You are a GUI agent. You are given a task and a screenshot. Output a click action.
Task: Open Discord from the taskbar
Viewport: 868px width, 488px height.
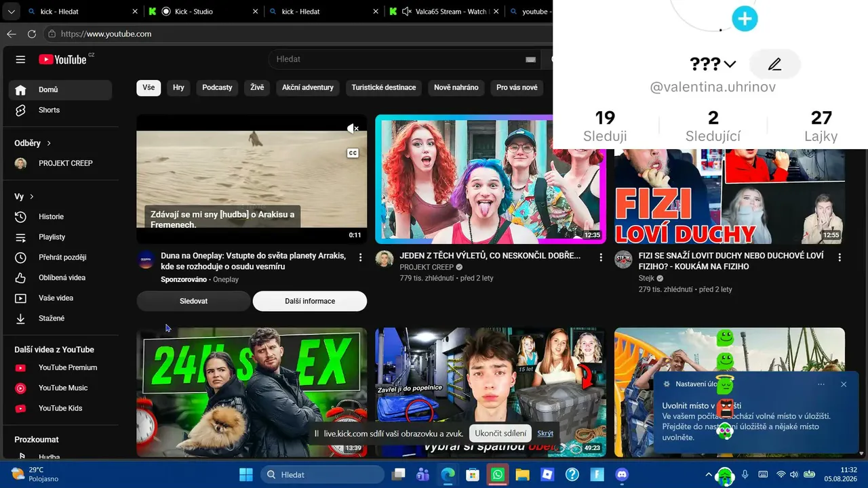(x=622, y=474)
